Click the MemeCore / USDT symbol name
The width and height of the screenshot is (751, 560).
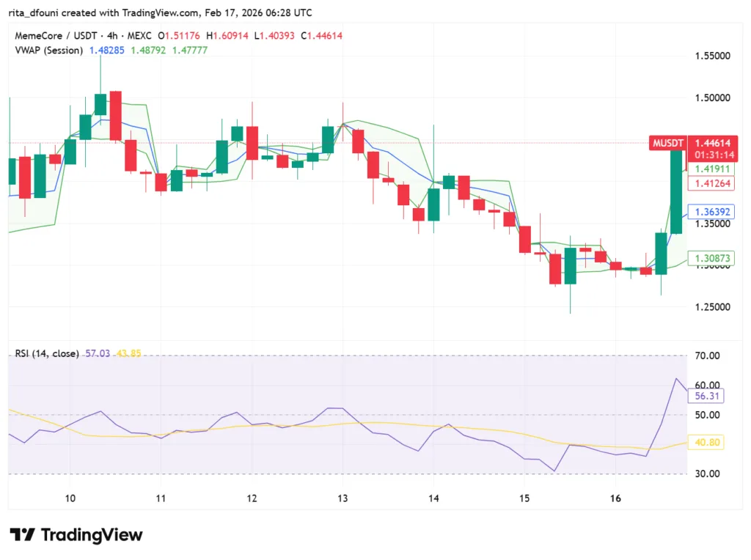coord(55,34)
